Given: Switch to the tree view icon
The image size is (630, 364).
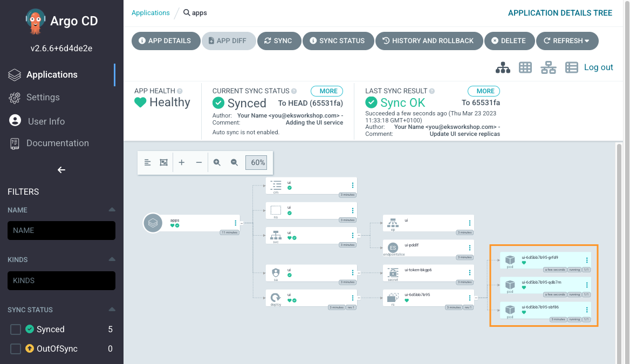Looking at the screenshot, I should click(x=503, y=67).
